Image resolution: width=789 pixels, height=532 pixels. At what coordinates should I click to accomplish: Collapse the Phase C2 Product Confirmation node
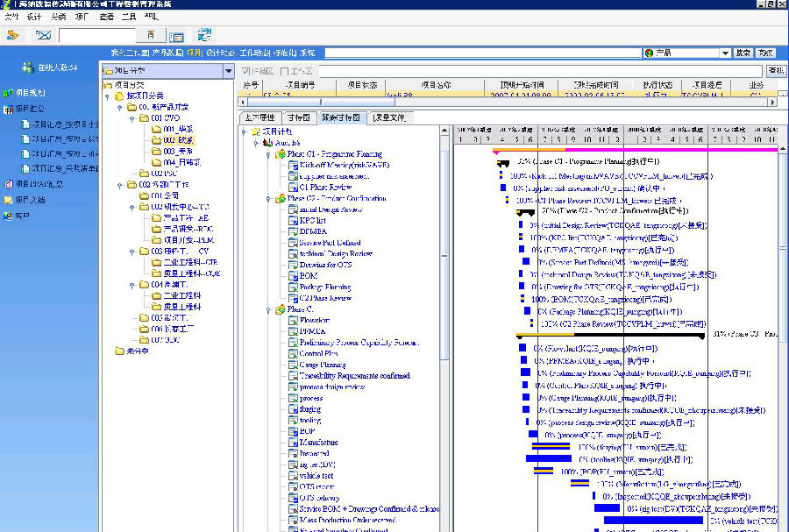pos(268,199)
